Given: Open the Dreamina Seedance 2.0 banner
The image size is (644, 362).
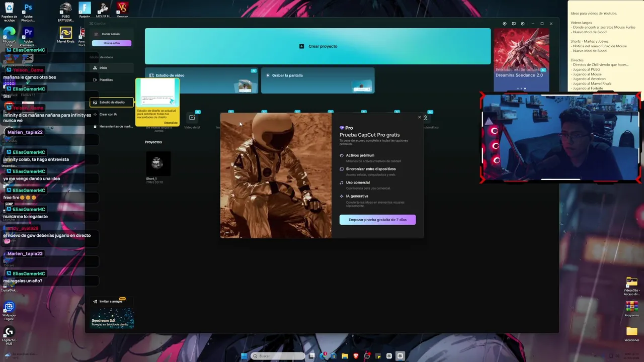Looking at the screenshot, I should pos(521,60).
